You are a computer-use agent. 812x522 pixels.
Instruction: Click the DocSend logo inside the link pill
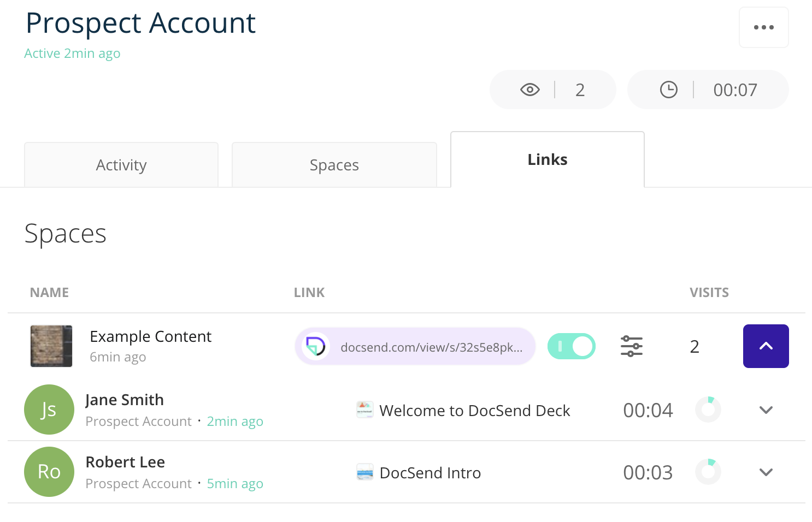tap(316, 346)
